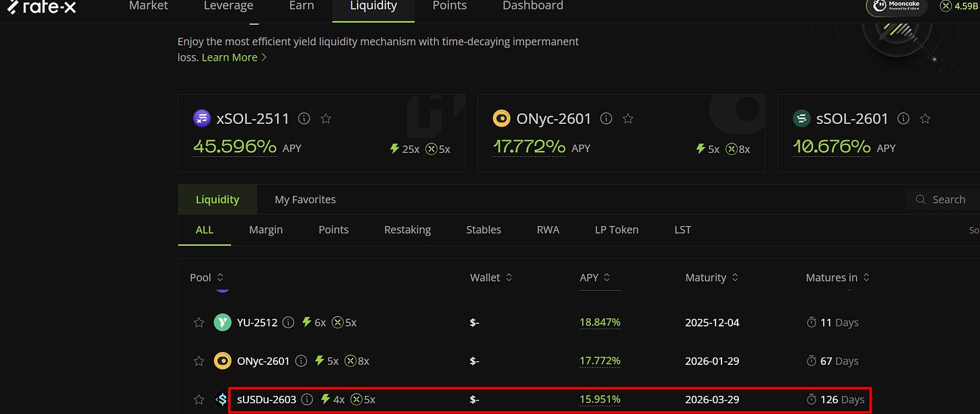Switch to My Favorites tab

pos(305,200)
